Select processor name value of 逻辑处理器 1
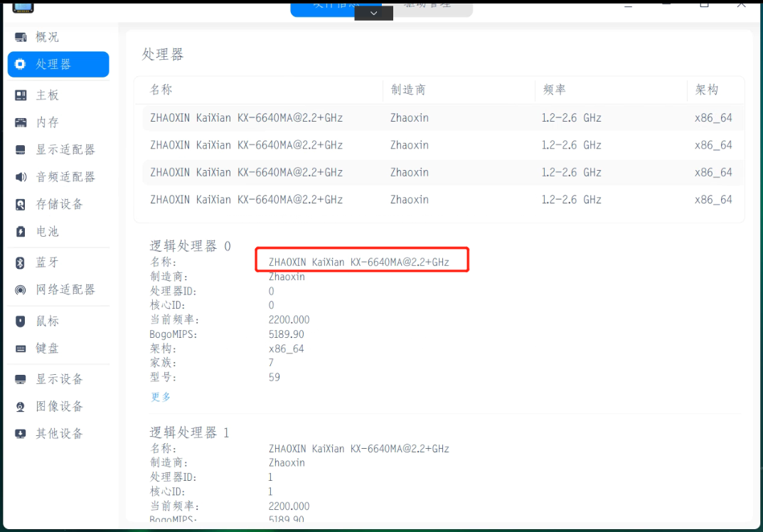 tap(359, 449)
